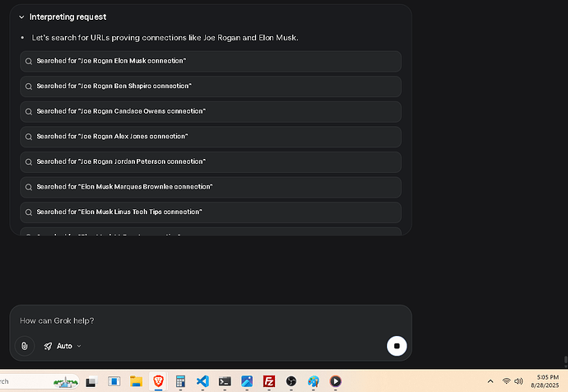
Task: Open the 'Joe Rogan Jordan Peterson connection' search row
Action: coord(211,162)
